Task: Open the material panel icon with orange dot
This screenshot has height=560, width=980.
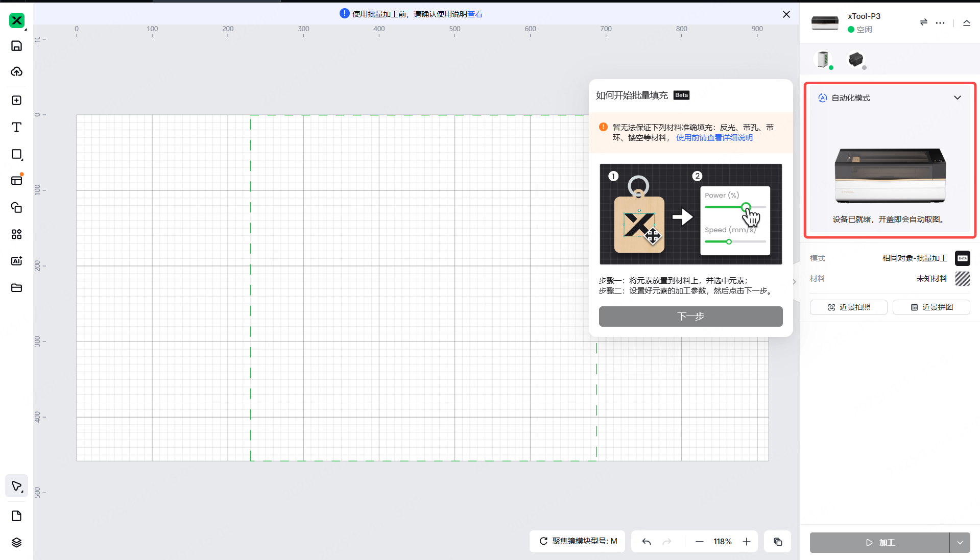Action: [17, 180]
